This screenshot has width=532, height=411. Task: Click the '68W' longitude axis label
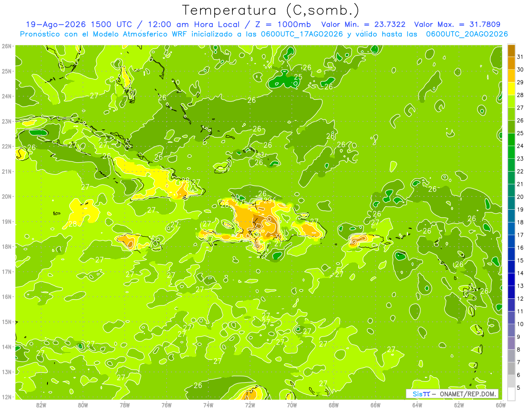pyautogui.click(x=334, y=405)
